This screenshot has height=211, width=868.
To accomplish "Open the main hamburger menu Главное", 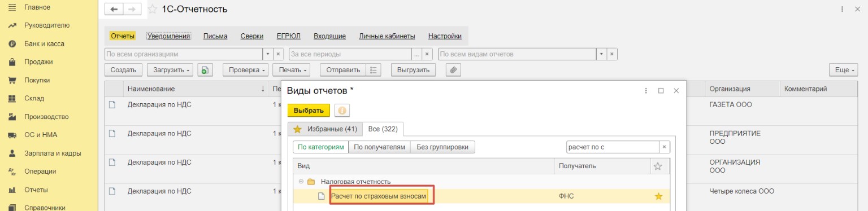I will click(x=37, y=7).
